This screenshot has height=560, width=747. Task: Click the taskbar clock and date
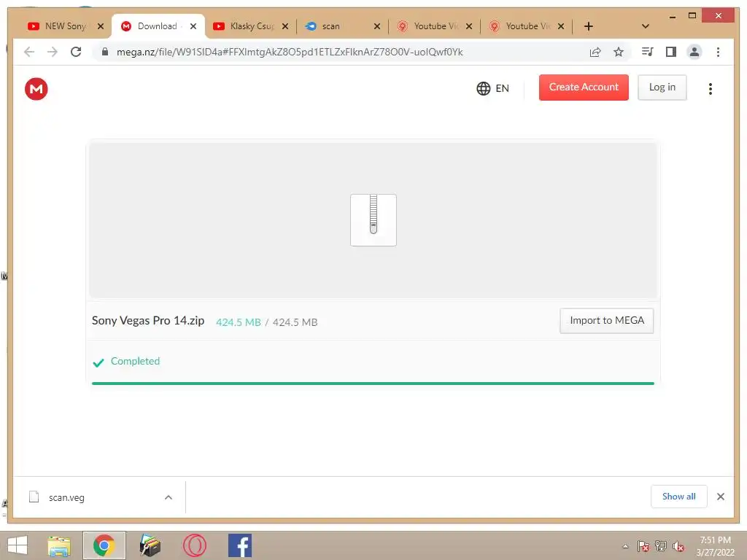(715, 546)
